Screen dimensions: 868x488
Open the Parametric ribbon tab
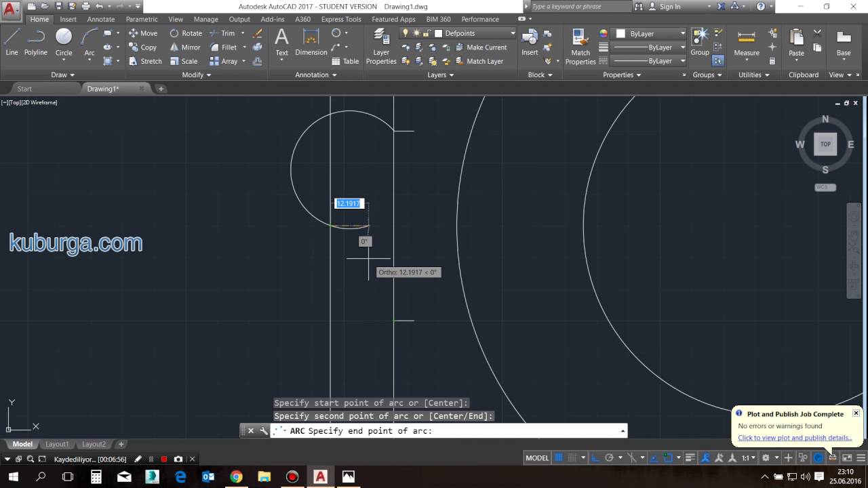click(142, 19)
